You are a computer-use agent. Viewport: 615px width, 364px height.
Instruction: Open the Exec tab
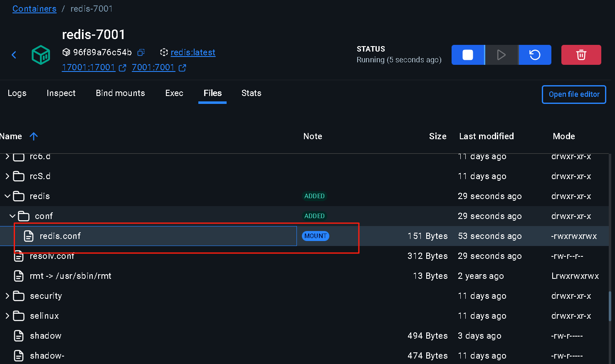(174, 93)
